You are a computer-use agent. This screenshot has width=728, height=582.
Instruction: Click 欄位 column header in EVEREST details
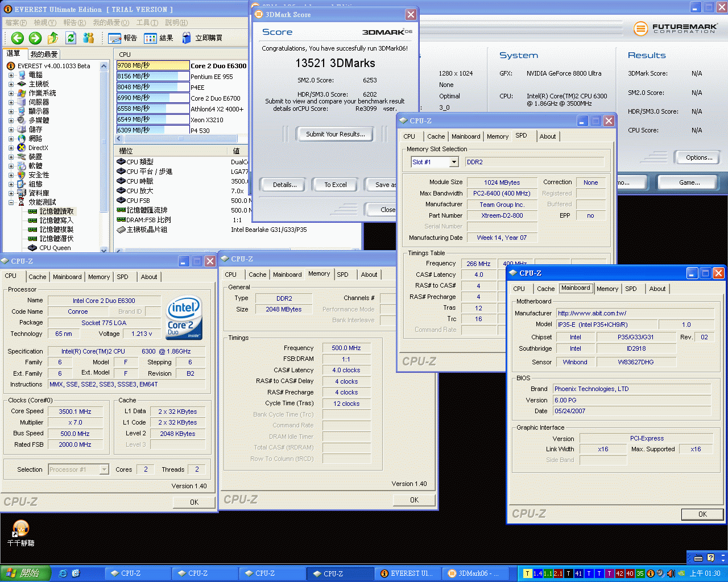tap(171, 151)
